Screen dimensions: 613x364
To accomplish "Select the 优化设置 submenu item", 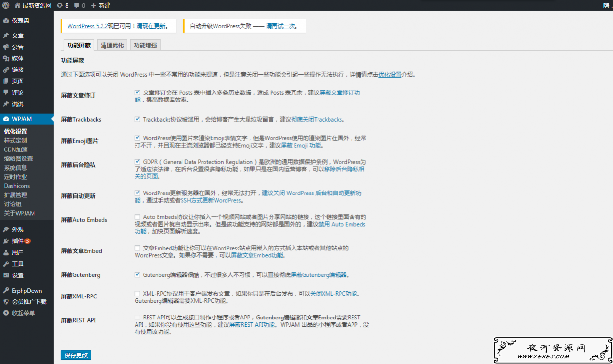I will [16, 131].
